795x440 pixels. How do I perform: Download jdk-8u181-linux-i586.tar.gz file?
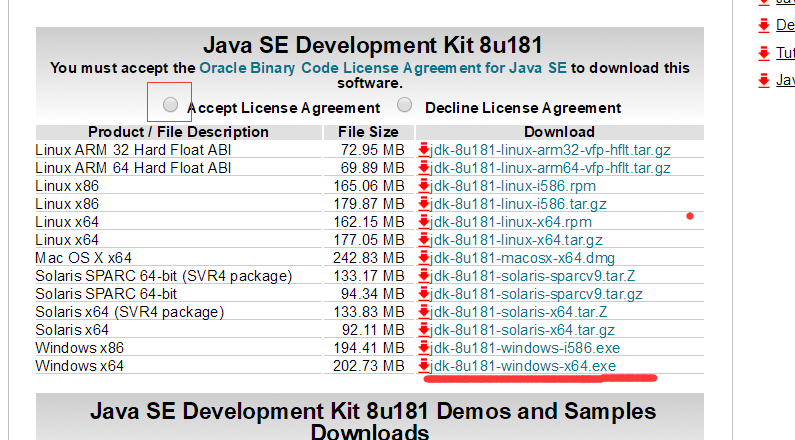click(x=518, y=204)
